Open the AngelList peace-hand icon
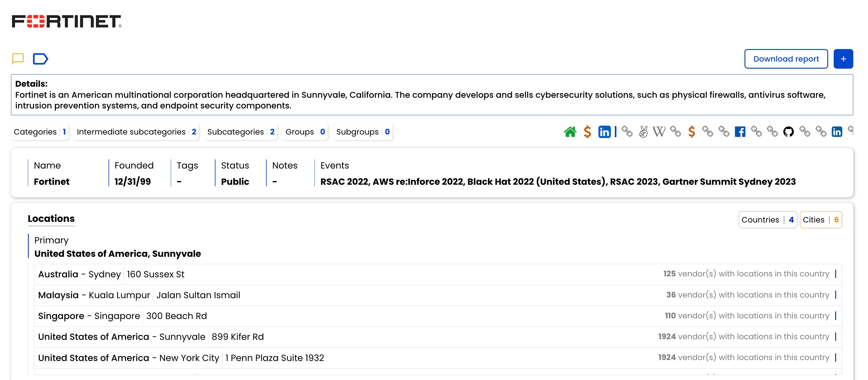The height and width of the screenshot is (380, 868). [643, 132]
